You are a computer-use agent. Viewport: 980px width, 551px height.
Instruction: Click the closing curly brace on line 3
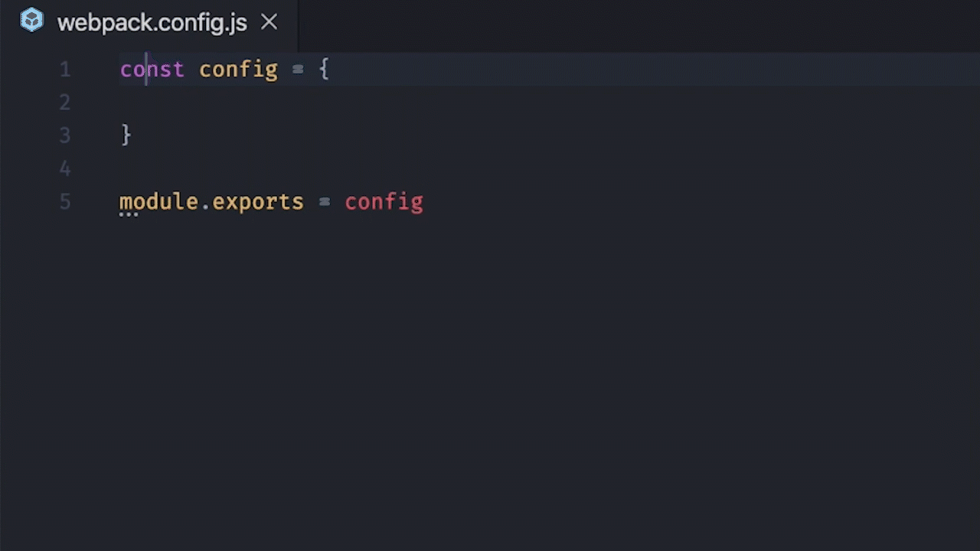[x=126, y=135]
